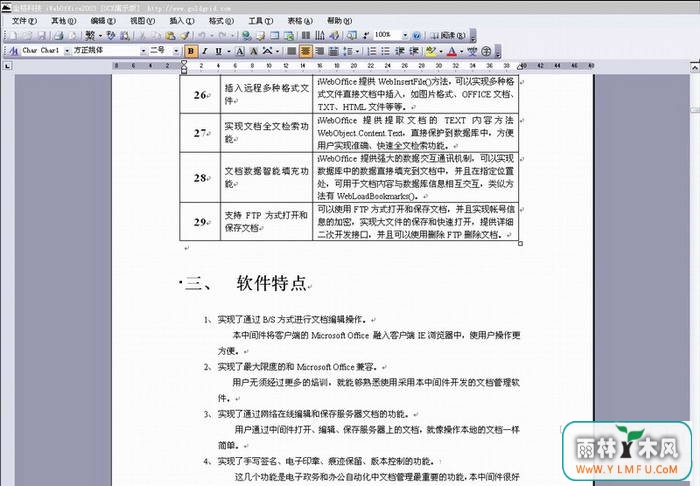
Task: Open the 表格(A) menu
Action: click(x=300, y=21)
